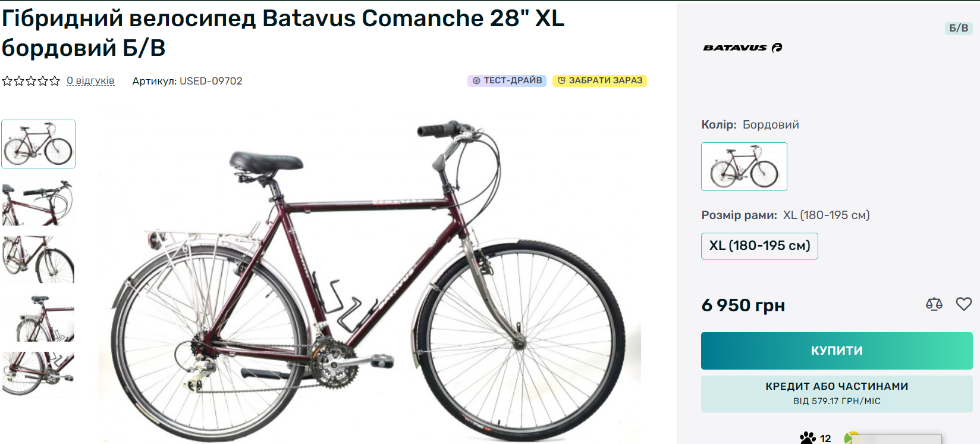
Task: Add the bike to the wishlist (heart icon)
Action: pos(963,304)
